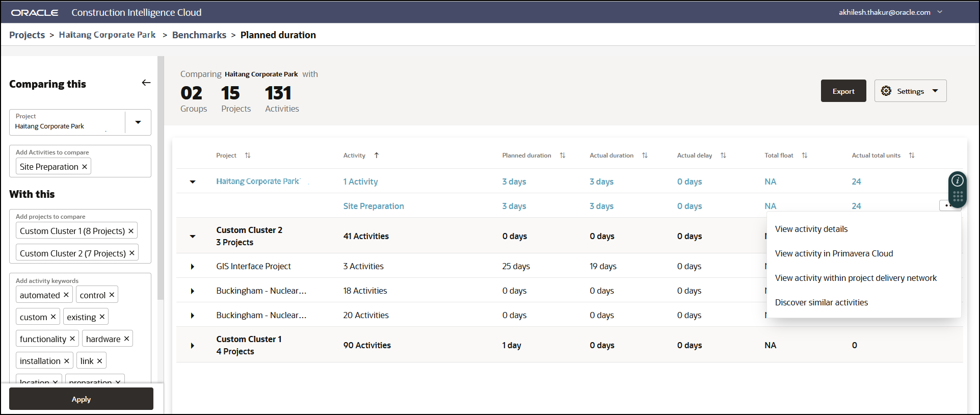
Task: Click the GIS Interface Project name
Action: click(253, 266)
